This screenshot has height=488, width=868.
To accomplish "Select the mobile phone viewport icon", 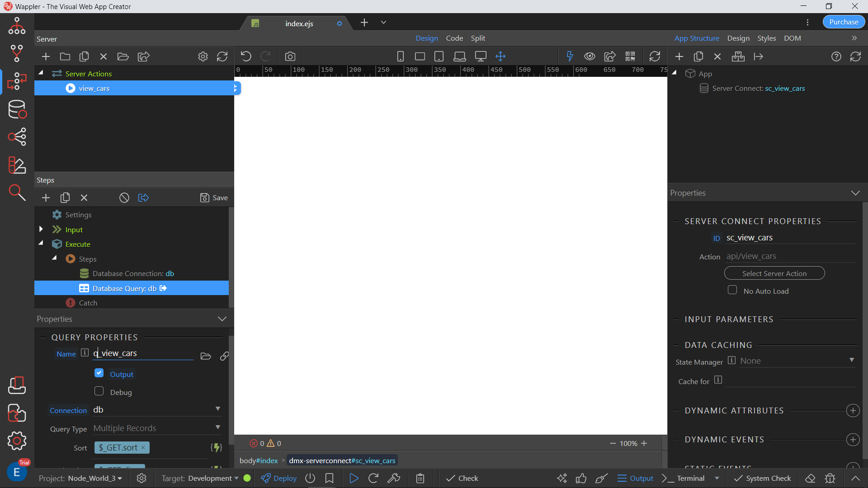I will (400, 56).
